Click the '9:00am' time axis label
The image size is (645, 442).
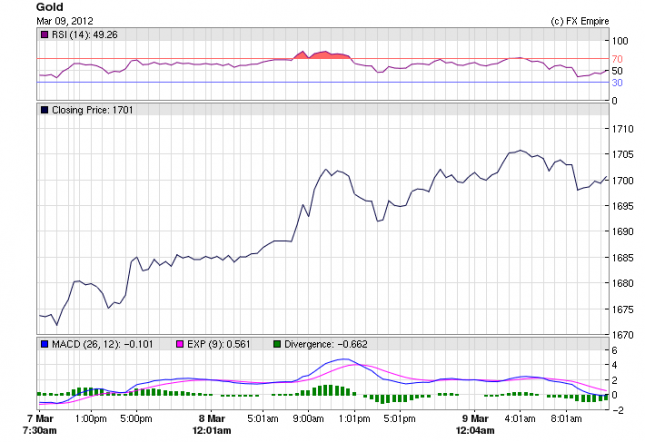(x=308, y=419)
